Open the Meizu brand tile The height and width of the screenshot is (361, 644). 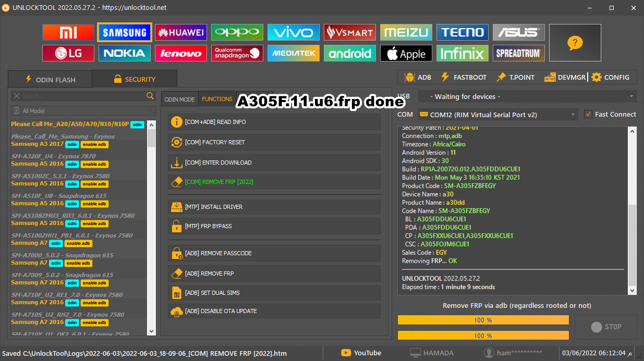[406, 32]
